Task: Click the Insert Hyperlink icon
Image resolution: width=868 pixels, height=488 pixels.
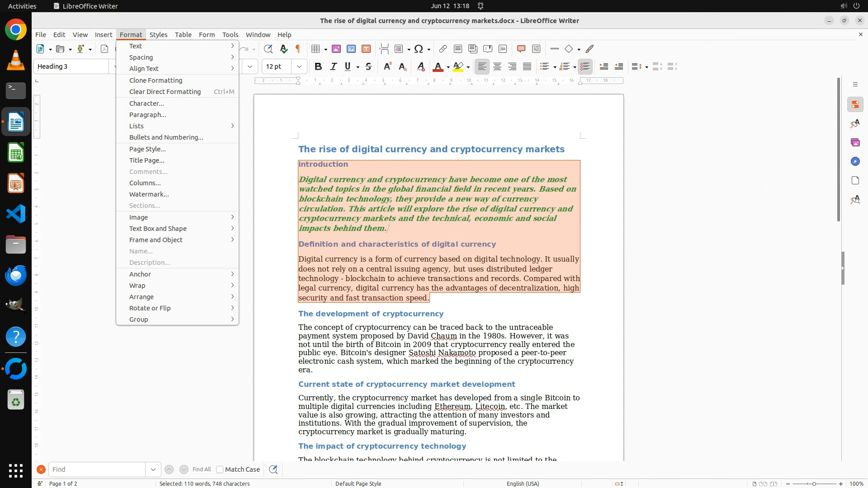Action: [x=443, y=49]
